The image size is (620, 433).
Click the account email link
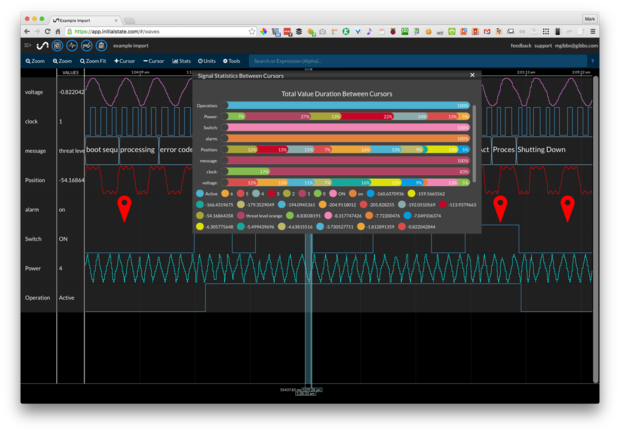[x=576, y=45]
